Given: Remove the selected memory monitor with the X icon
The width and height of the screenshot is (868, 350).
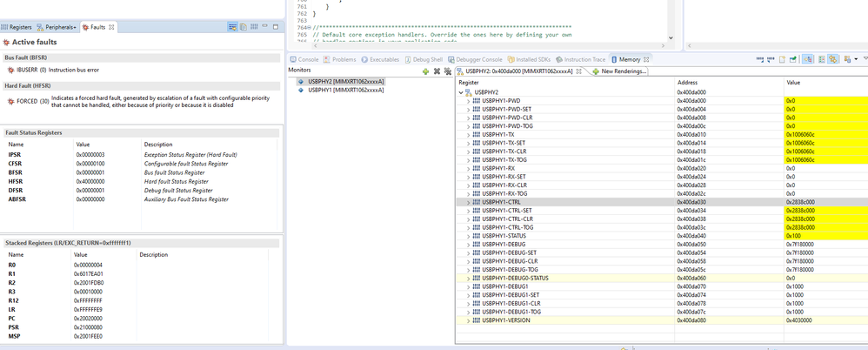Looking at the screenshot, I should (437, 71).
